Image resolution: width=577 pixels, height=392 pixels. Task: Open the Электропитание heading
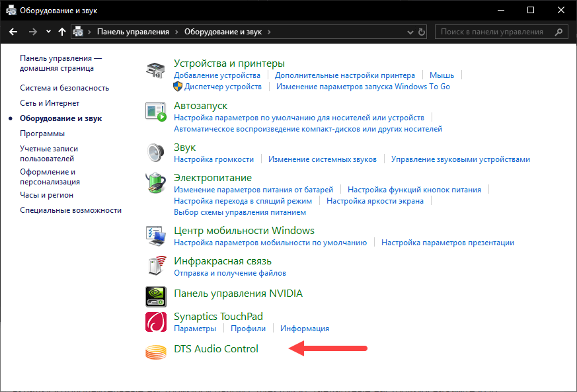tap(213, 178)
